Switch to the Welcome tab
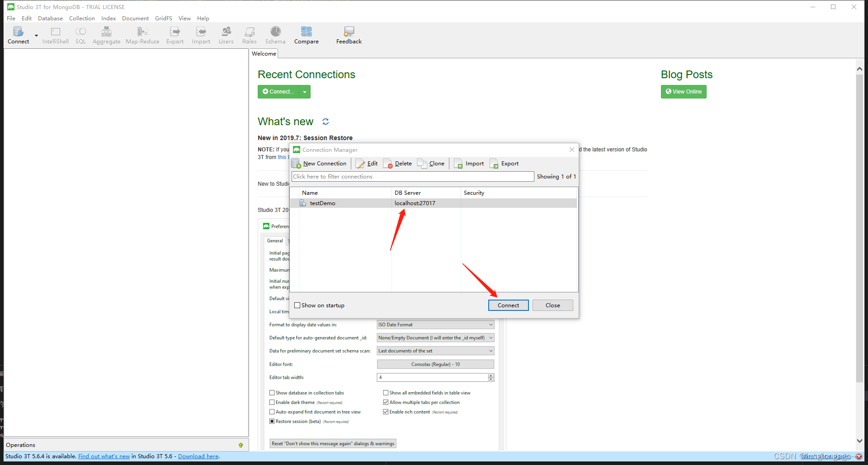 tap(264, 54)
